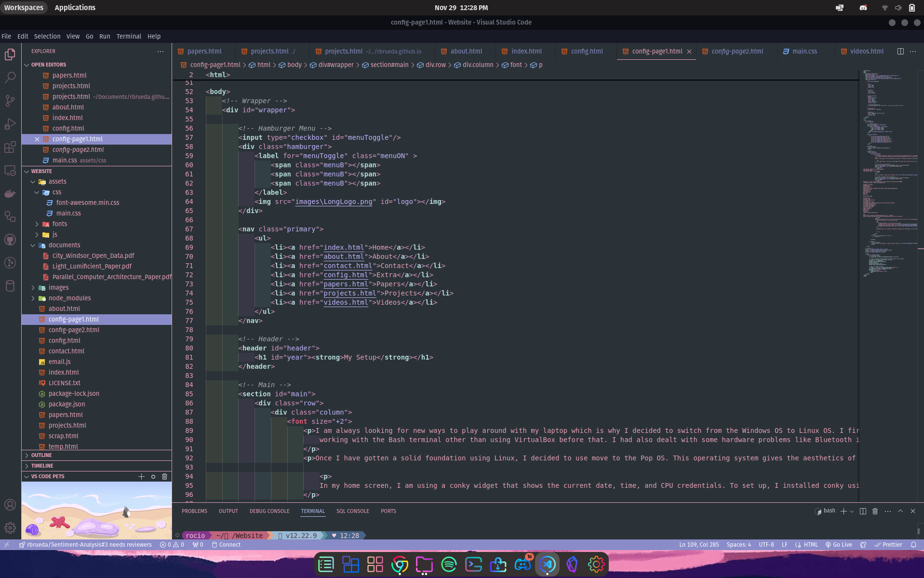The height and width of the screenshot is (578, 924).
Task: Follow the about.html link in code
Action: [343, 256]
